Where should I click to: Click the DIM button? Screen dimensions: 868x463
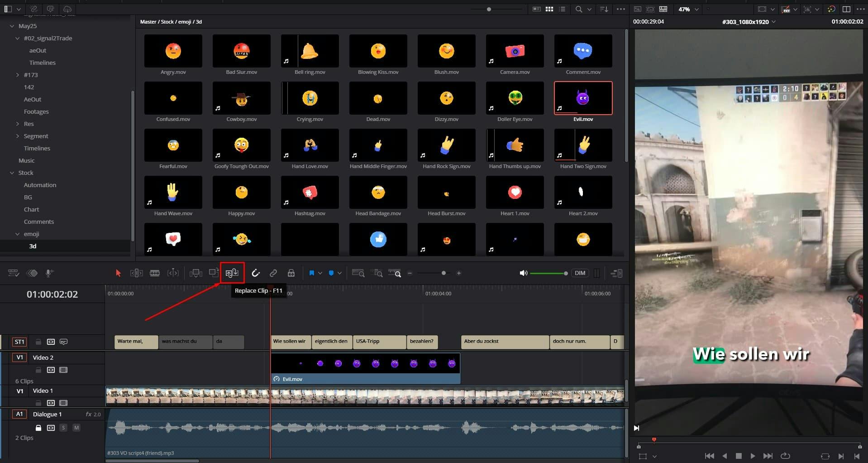pos(580,273)
